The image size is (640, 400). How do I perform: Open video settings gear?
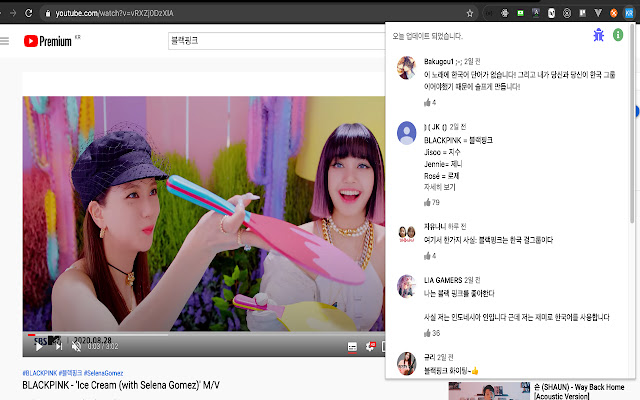(370, 347)
